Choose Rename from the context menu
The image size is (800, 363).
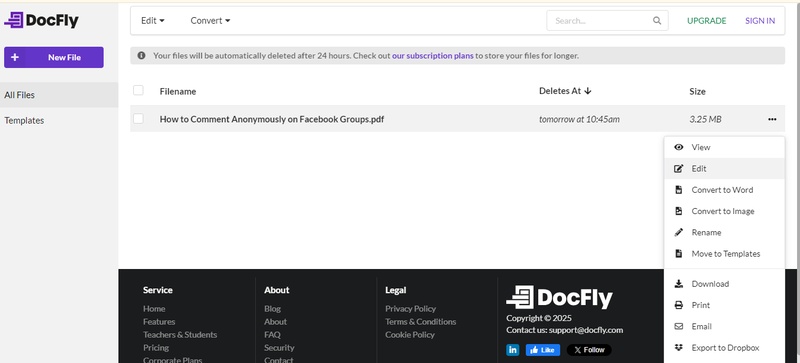[x=724, y=232]
